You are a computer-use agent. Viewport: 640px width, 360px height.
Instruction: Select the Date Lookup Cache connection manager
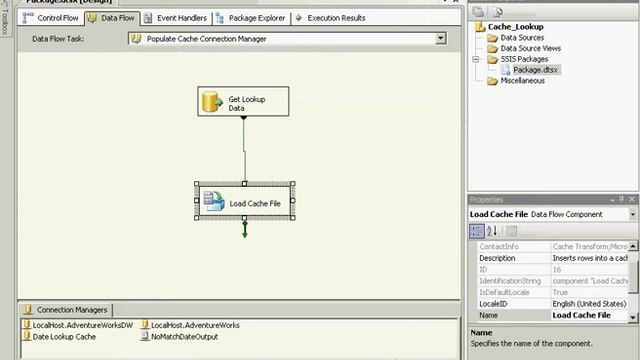tap(60, 337)
